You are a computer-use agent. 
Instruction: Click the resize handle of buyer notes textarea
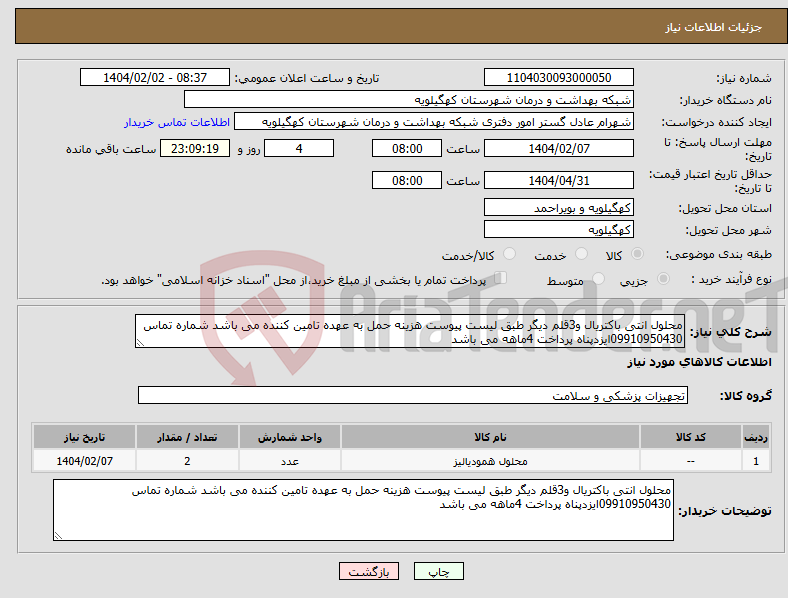coord(58,536)
